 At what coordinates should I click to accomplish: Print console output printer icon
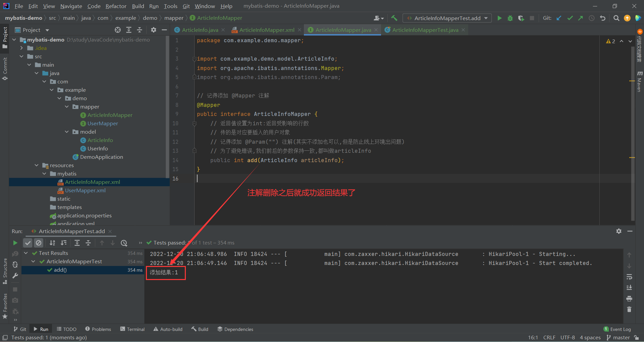pos(629,298)
